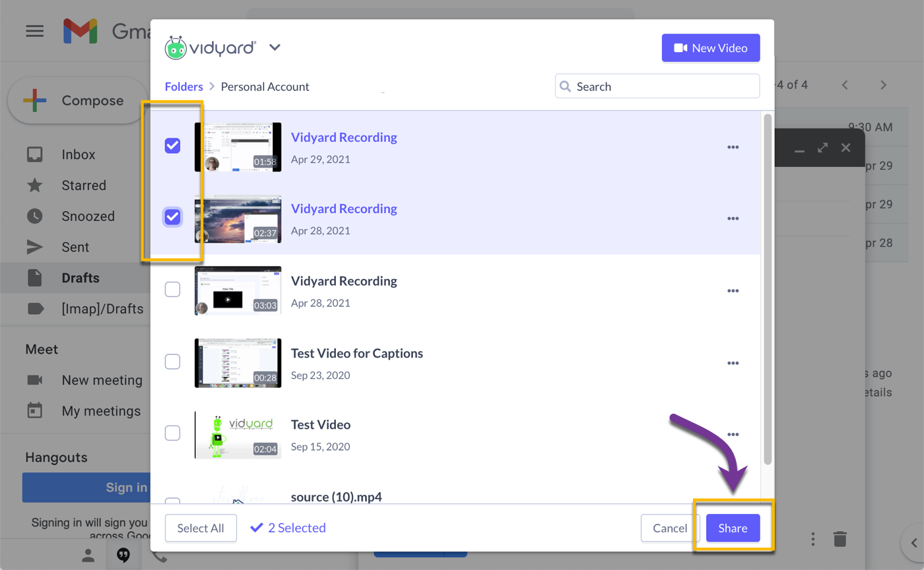Open more options for Test Video for Captions
Screen dimensions: 924x570
733,363
